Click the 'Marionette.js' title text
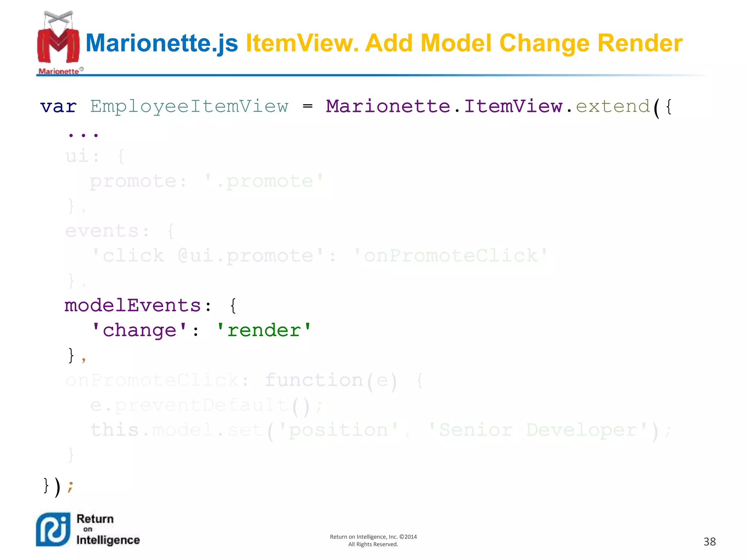Image resolution: width=747 pixels, height=560 pixels. click(162, 43)
